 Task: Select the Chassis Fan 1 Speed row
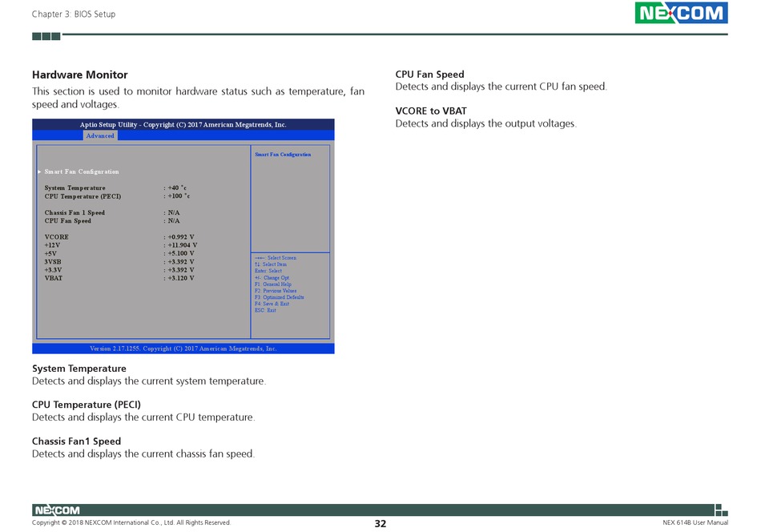coord(112,212)
